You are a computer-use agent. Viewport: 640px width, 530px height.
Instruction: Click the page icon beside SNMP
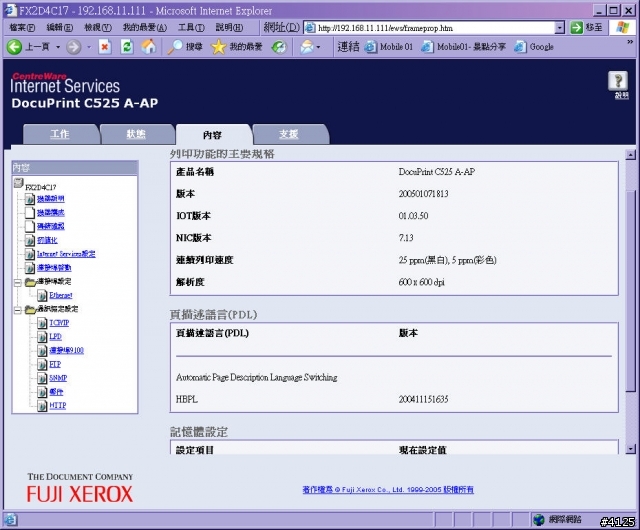coord(42,378)
